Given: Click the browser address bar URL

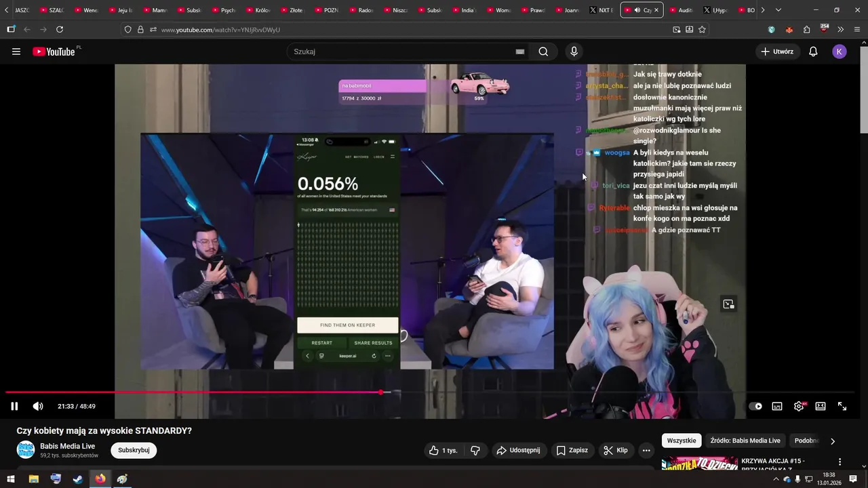Looking at the screenshot, I should (x=220, y=30).
